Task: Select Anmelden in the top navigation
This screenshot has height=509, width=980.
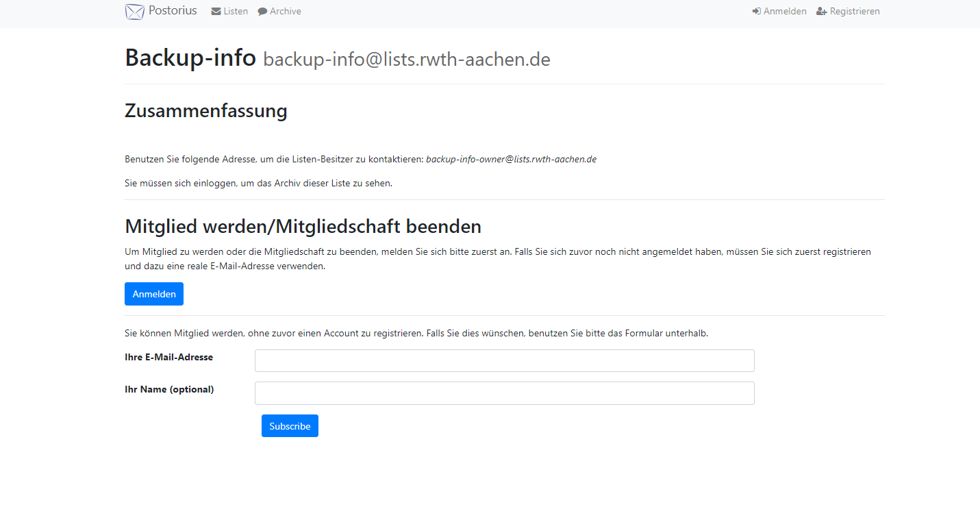Action: point(785,12)
